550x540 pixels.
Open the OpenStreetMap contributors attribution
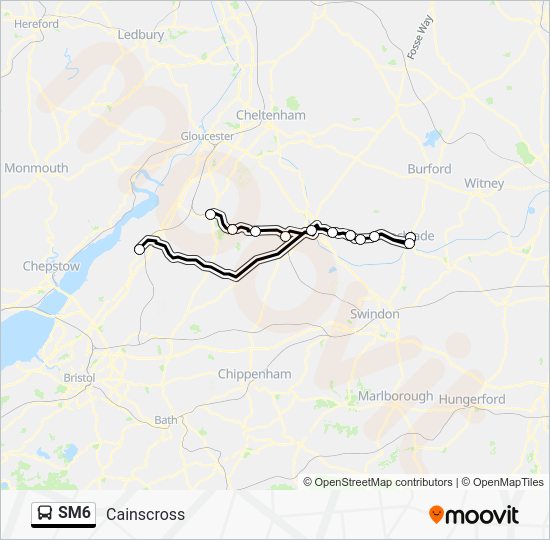[378, 482]
